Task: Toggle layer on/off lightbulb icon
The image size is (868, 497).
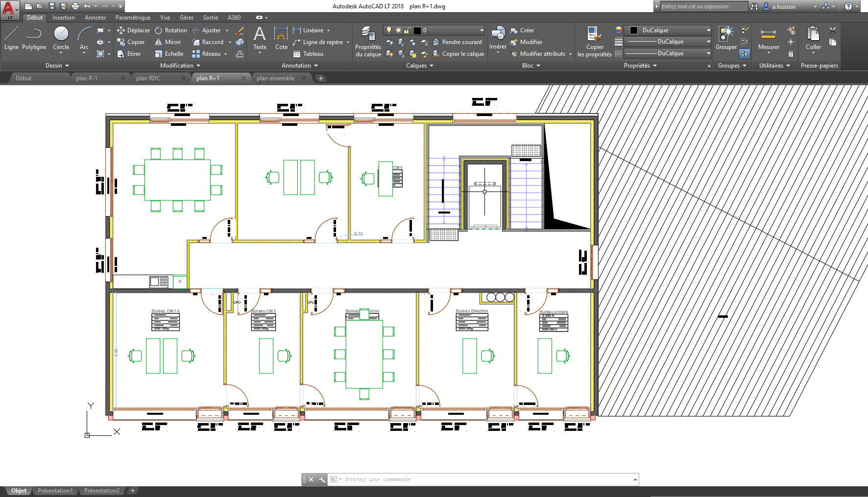Action: click(x=389, y=30)
